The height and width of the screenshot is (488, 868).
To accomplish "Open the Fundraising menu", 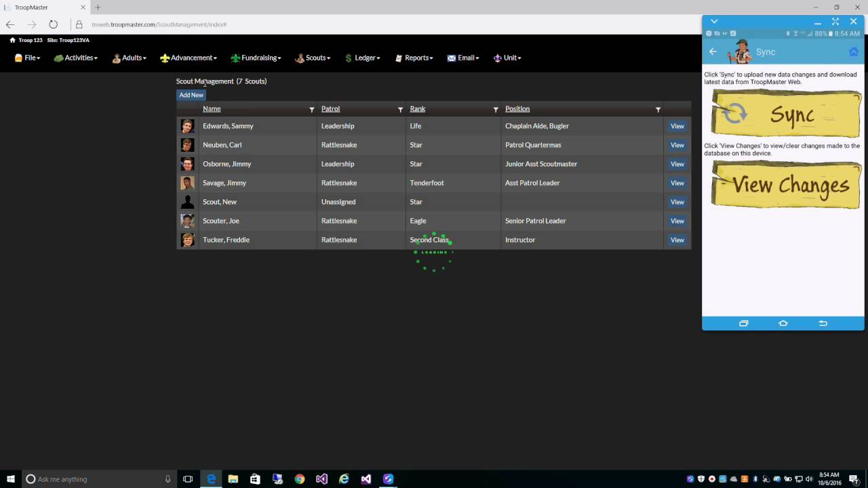I will pos(256,58).
